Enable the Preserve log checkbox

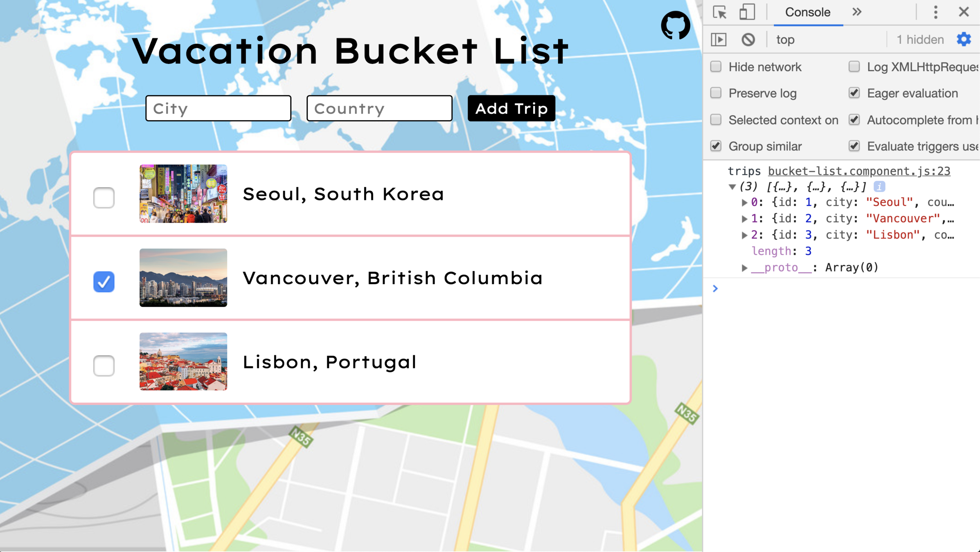[716, 93]
